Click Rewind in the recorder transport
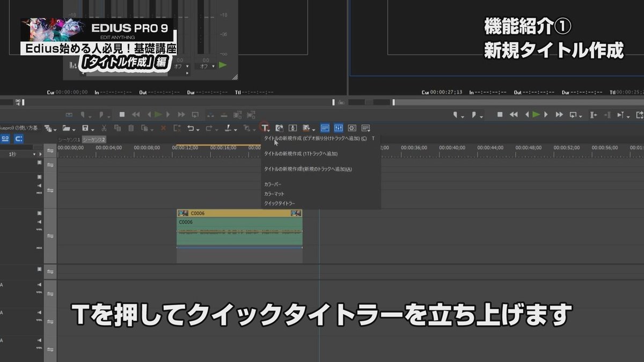 [514, 114]
